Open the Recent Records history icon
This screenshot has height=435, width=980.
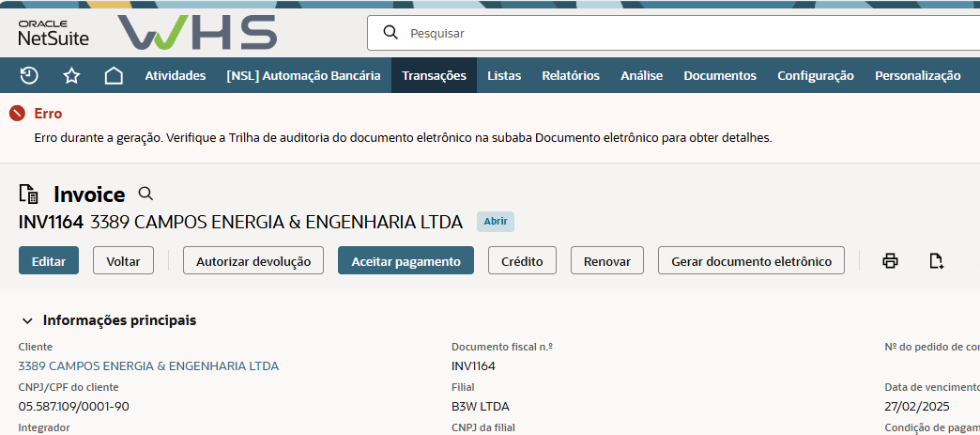click(29, 76)
